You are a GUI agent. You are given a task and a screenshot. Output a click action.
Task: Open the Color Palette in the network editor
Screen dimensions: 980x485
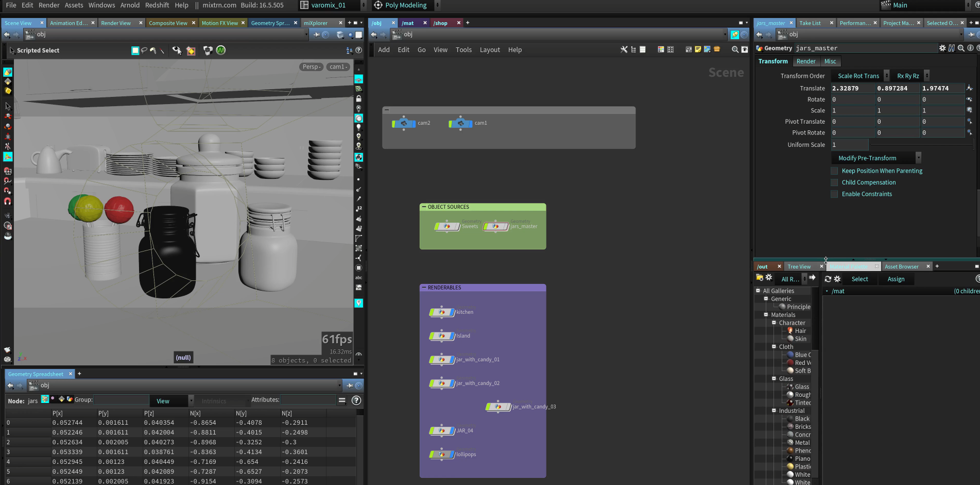(x=661, y=49)
